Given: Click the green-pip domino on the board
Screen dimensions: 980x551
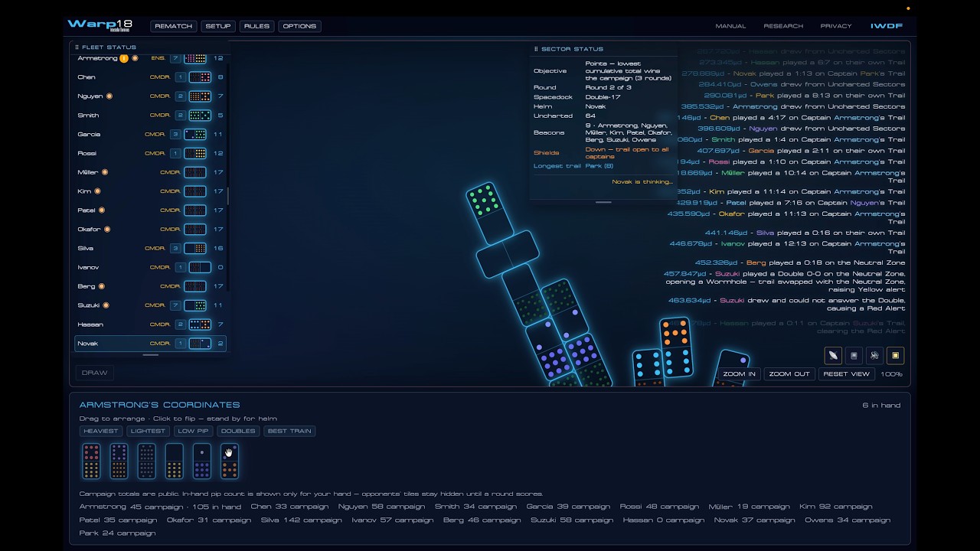Looking at the screenshot, I should [x=488, y=212].
